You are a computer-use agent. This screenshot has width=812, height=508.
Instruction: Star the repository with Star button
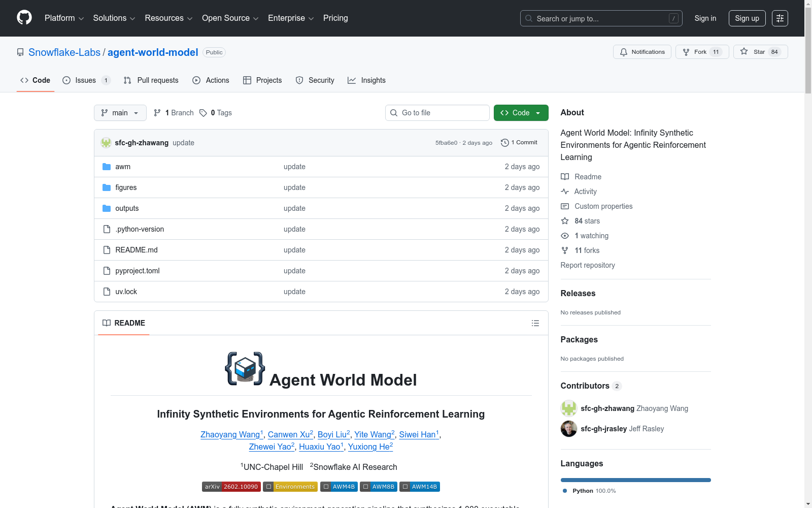pos(760,52)
